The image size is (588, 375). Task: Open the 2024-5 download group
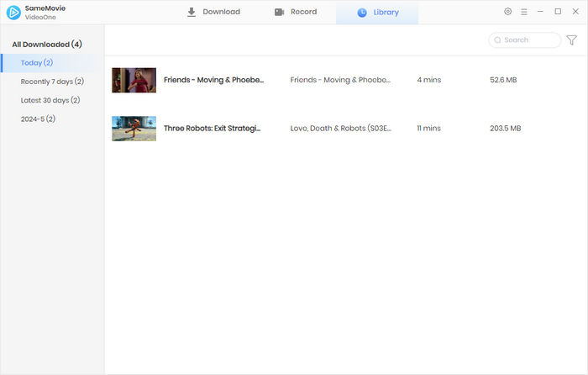(x=39, y=119)
